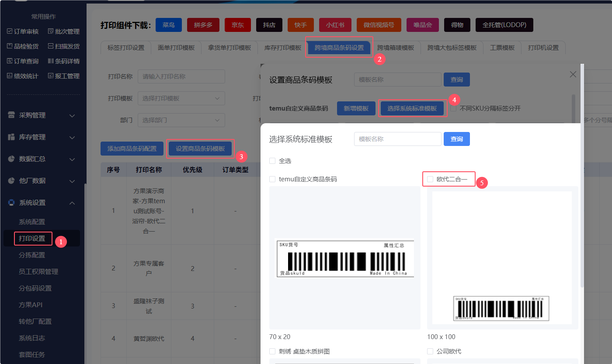This screenshot has height=364, width=612.
Task: Open the 工票模板 tab
Action: 502,48
